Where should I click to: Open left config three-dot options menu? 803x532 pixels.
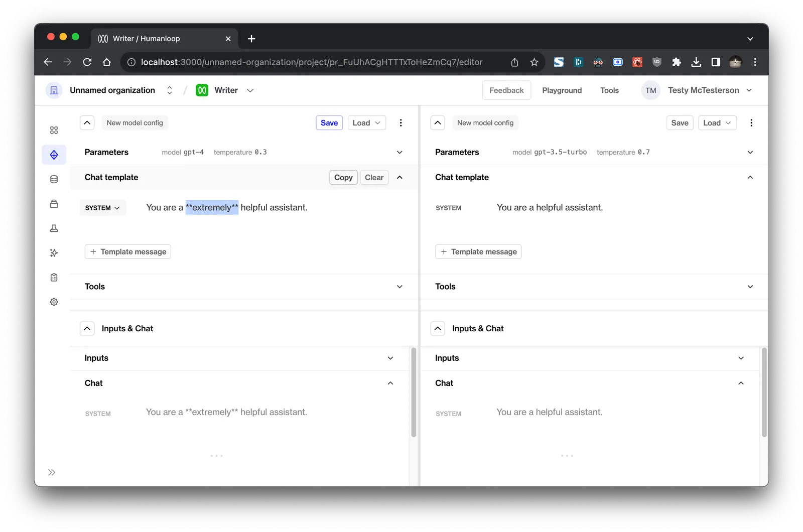(x=400, y=123)
